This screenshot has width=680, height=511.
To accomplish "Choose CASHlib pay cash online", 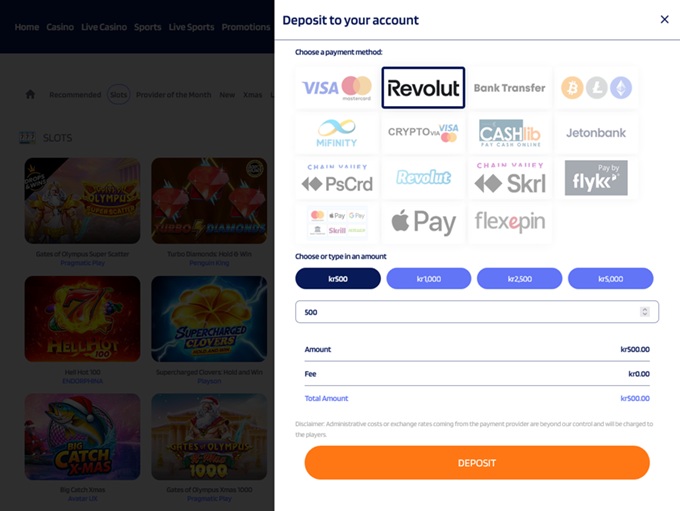I will click(509, 133).
